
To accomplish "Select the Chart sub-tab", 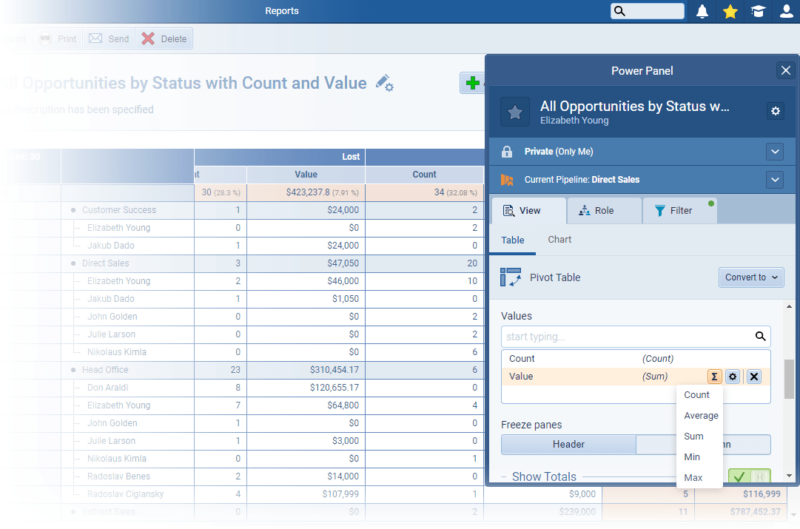I will pyautogui.click(x=559, y=240).
